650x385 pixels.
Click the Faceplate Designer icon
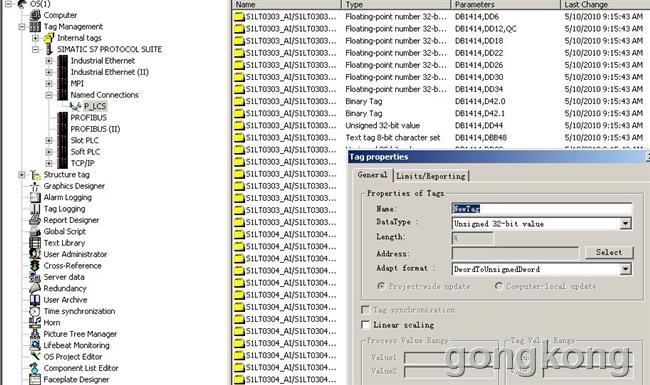pos(35,380)
